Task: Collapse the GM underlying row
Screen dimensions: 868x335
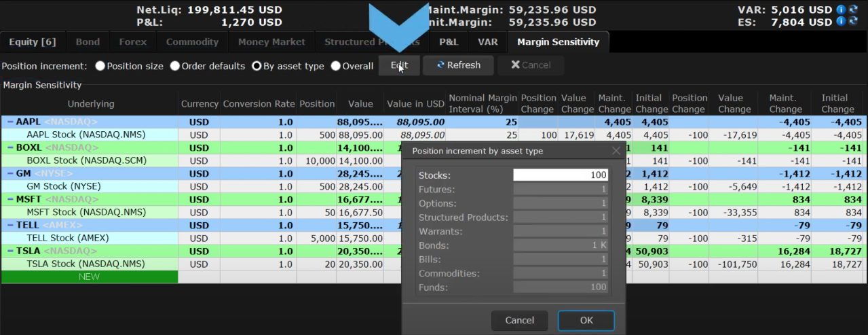Action: click(x=10, y=174)
